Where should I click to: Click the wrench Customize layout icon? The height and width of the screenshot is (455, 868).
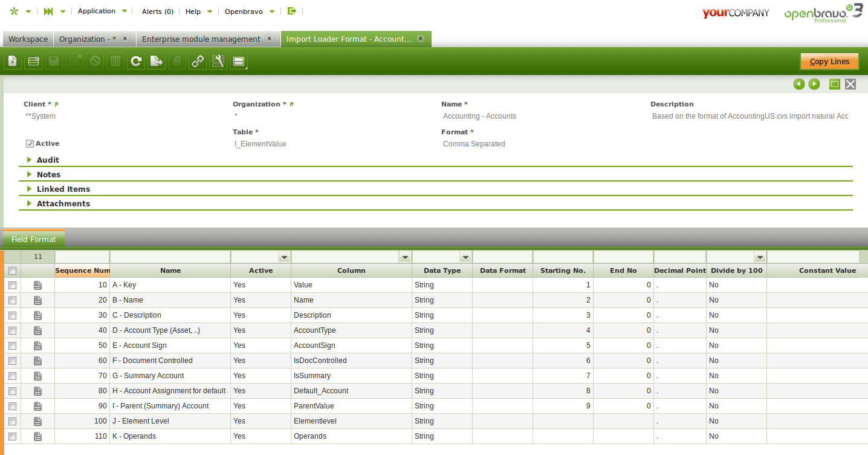coord(218,61)
